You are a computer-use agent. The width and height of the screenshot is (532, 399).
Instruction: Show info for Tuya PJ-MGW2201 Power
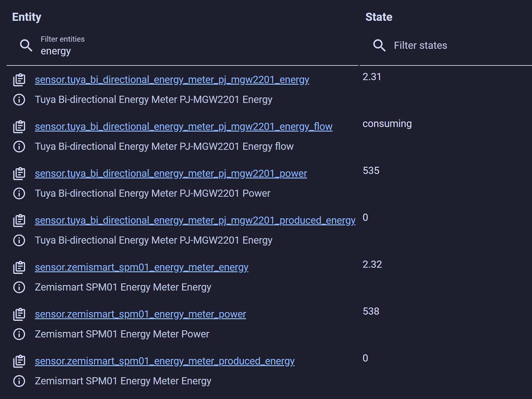[x=19, y=193]
